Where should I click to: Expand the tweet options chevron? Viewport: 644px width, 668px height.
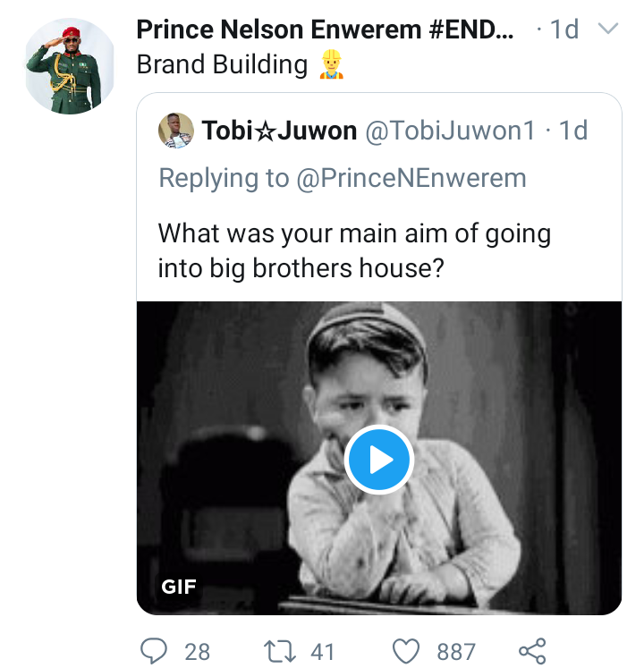pos(608,30)
